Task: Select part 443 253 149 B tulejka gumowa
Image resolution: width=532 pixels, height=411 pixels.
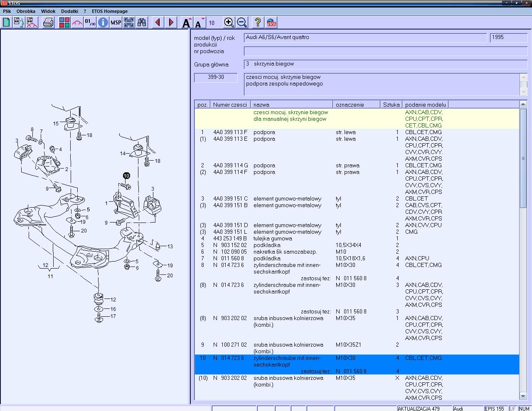Action: click(x=357, y=239)
